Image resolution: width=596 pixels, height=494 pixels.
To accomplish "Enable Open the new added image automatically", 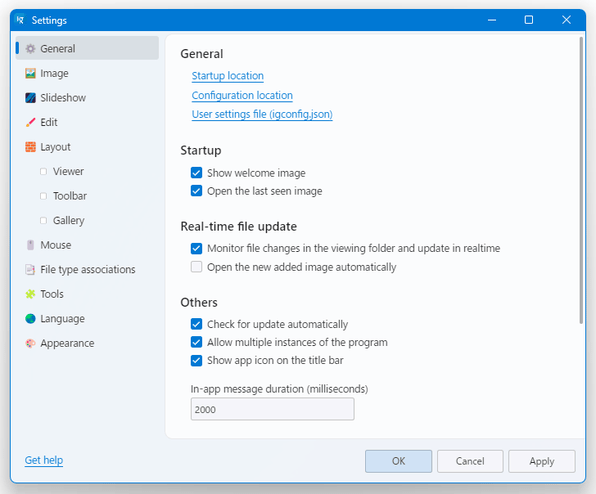I will pyautogui.click(x=197, y=267).
